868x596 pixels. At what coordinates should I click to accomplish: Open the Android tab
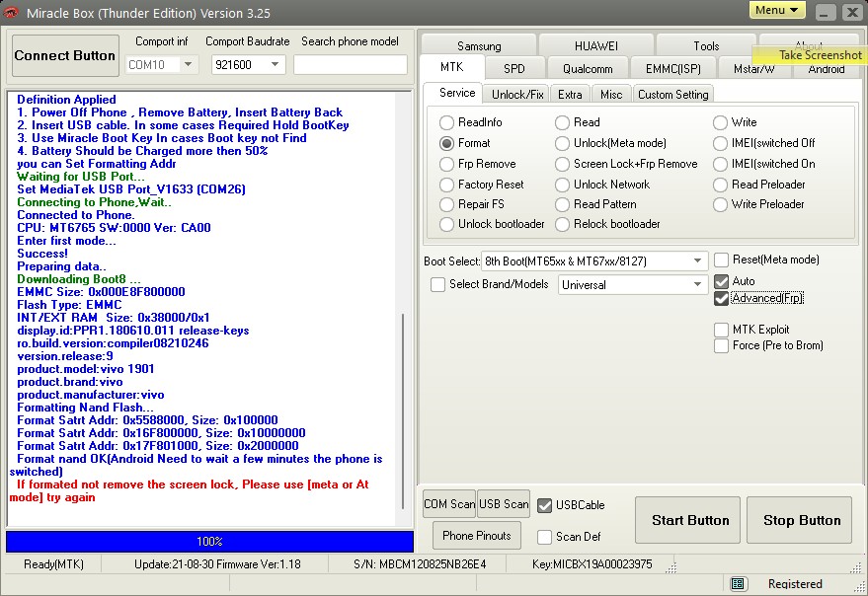point(826,70)
